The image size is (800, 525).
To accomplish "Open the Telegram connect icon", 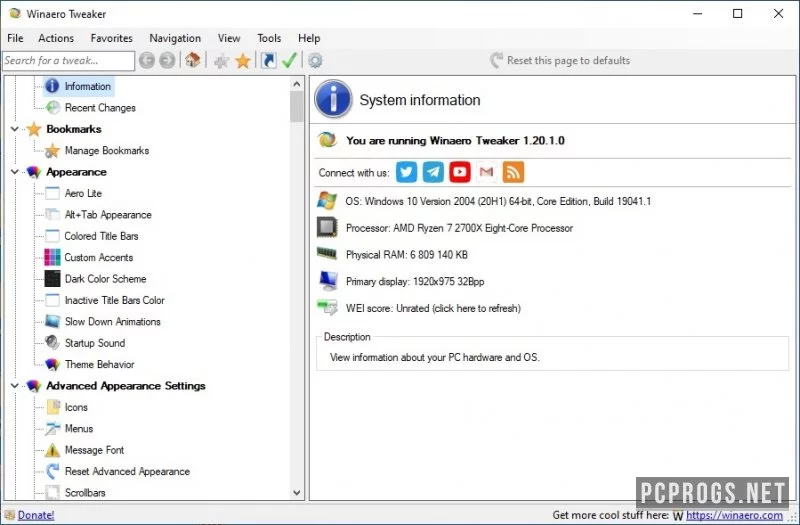I will [x=433, y=172].
